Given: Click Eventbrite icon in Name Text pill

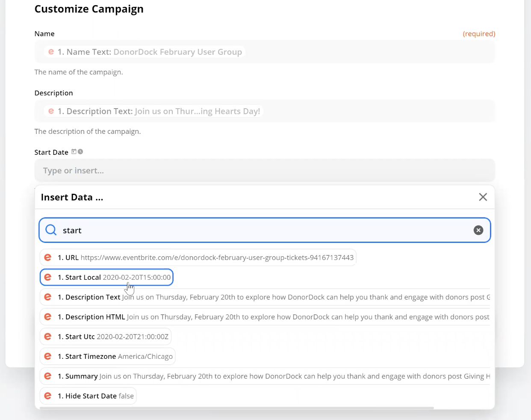Looking at the screenshot, I should 51,52.
